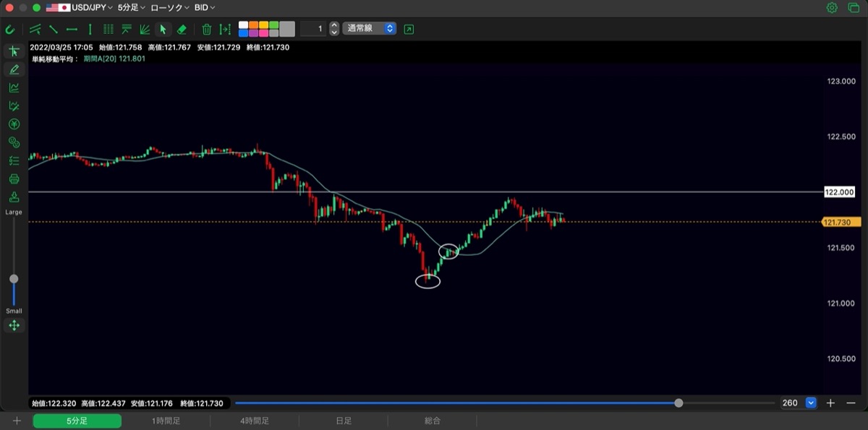Click the checklist icon in sidebar

point(14,160)
